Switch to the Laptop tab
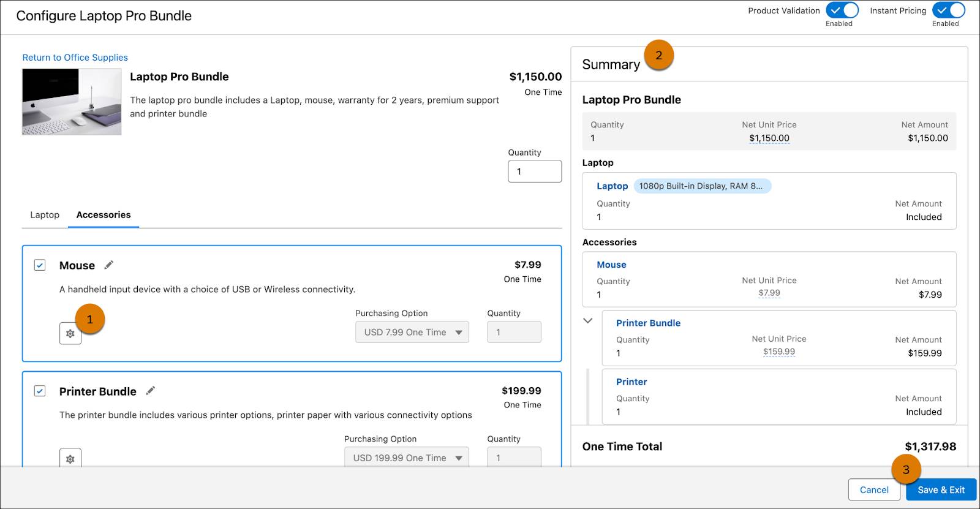980x509 pixels. (x=45, y=215)
